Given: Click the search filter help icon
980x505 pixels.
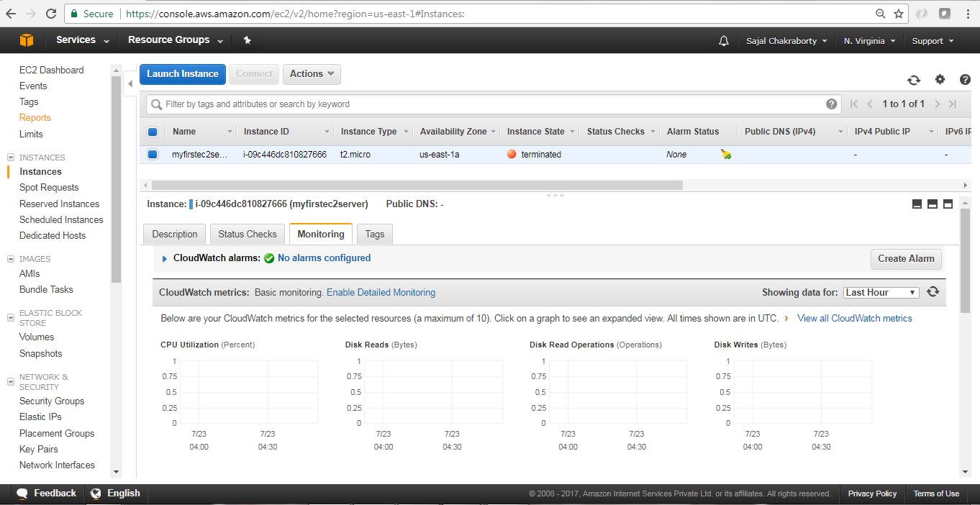Looking at the screenshot, I should pos(832,104).
